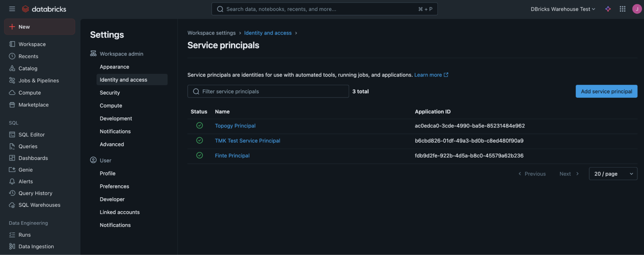This screenshot has height=255, width=644.
Task: Click the Dashboards icon
Action: (12, 158)
